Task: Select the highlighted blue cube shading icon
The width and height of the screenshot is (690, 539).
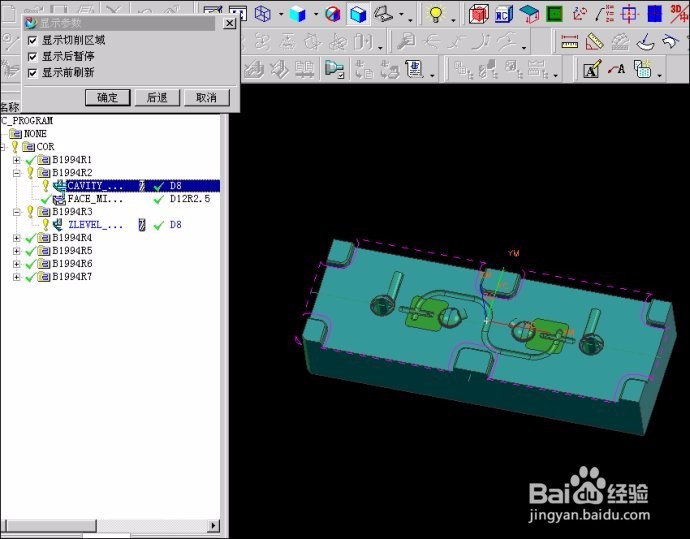Action: pos(358,14)
